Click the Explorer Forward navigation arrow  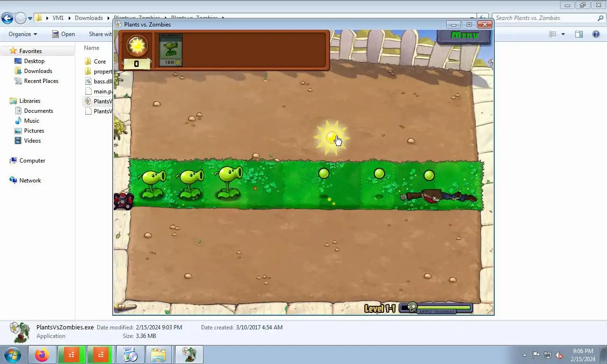coord(20,18)
